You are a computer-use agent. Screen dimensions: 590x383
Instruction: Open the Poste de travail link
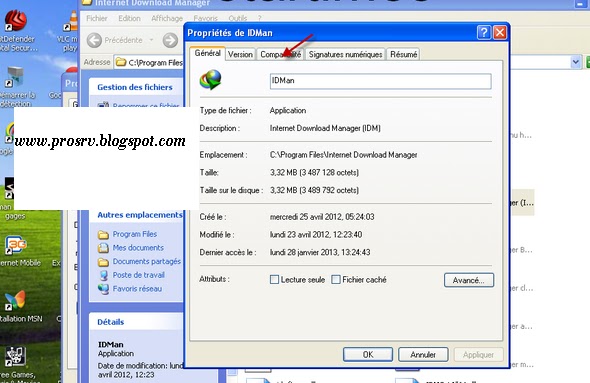tap(138, 275)
